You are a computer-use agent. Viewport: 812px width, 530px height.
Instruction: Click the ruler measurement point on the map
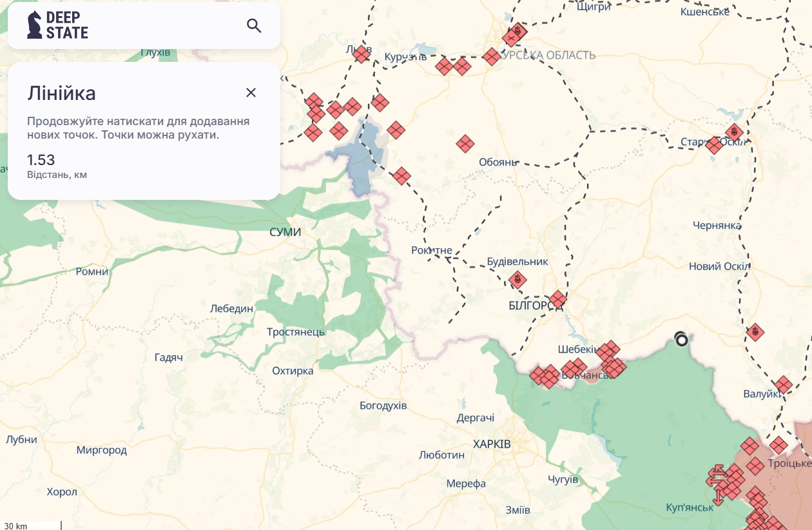coord(681,339)
